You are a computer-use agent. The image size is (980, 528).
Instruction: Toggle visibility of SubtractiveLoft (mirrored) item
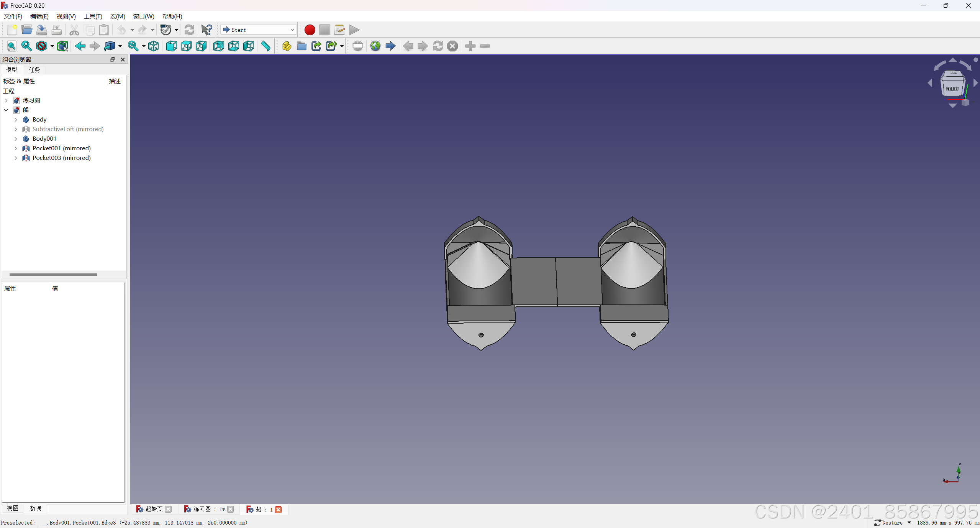pos(68,129)
